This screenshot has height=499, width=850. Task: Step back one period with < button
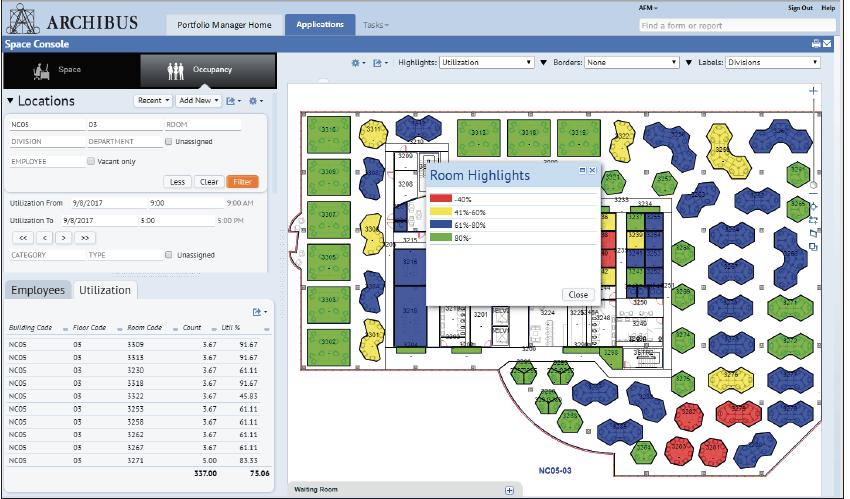(44, 238)
